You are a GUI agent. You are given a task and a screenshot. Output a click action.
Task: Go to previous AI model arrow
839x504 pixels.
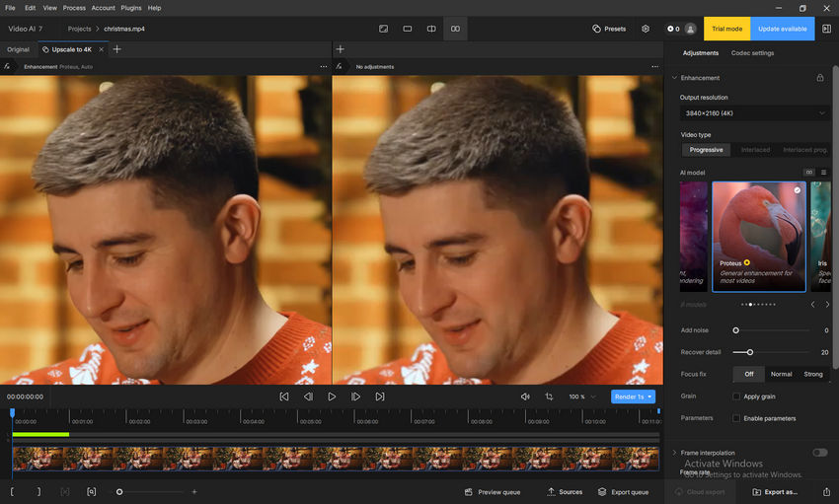pyautogui.click(x=812, y=304)
